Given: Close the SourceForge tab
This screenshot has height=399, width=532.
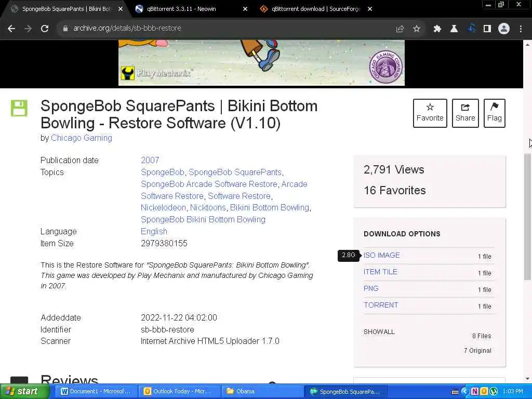Looking at the screenshot, I should [x=370, y=9].
